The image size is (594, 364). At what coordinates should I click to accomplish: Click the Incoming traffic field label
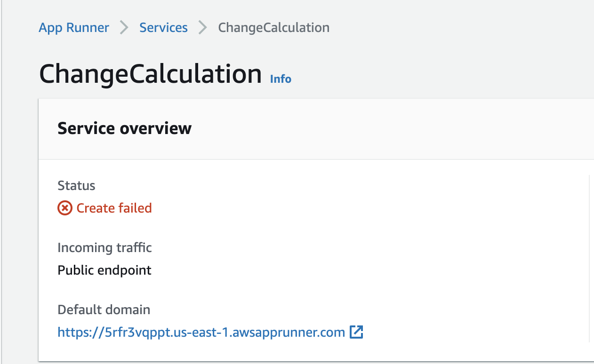104,247
